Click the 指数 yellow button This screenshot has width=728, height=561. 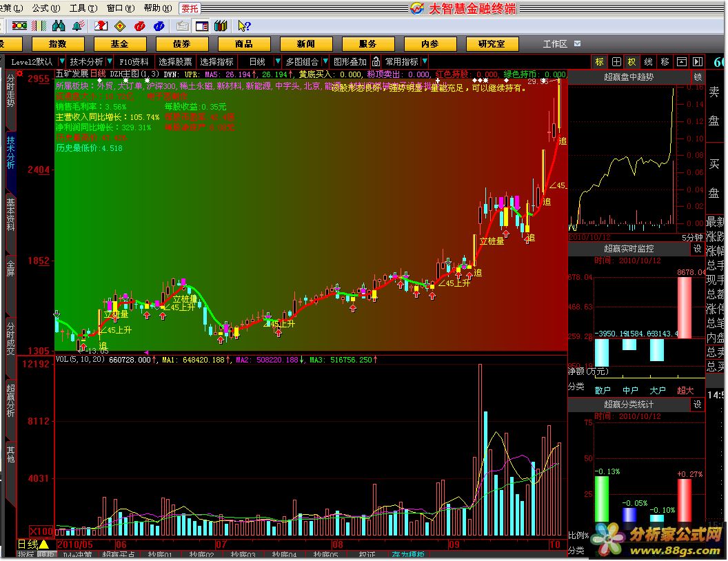58,44
